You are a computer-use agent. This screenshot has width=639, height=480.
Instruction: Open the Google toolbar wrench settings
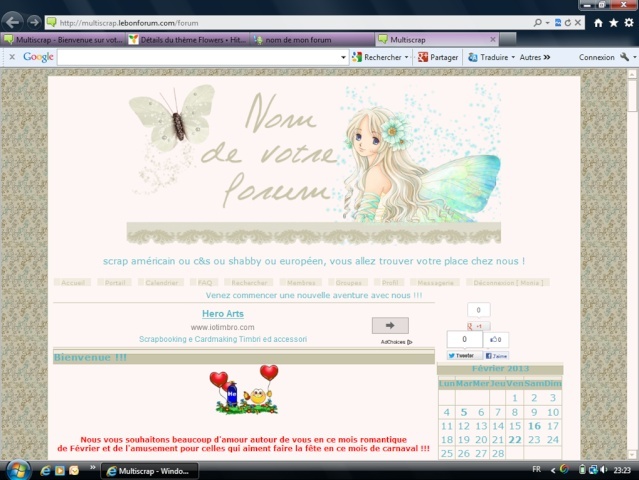point(625,57)
